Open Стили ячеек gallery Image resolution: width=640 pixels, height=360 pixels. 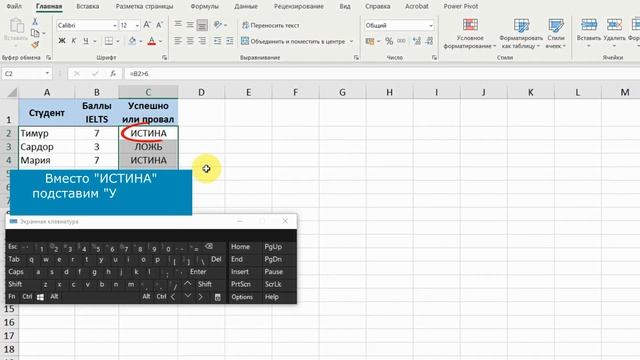(556, 33)
